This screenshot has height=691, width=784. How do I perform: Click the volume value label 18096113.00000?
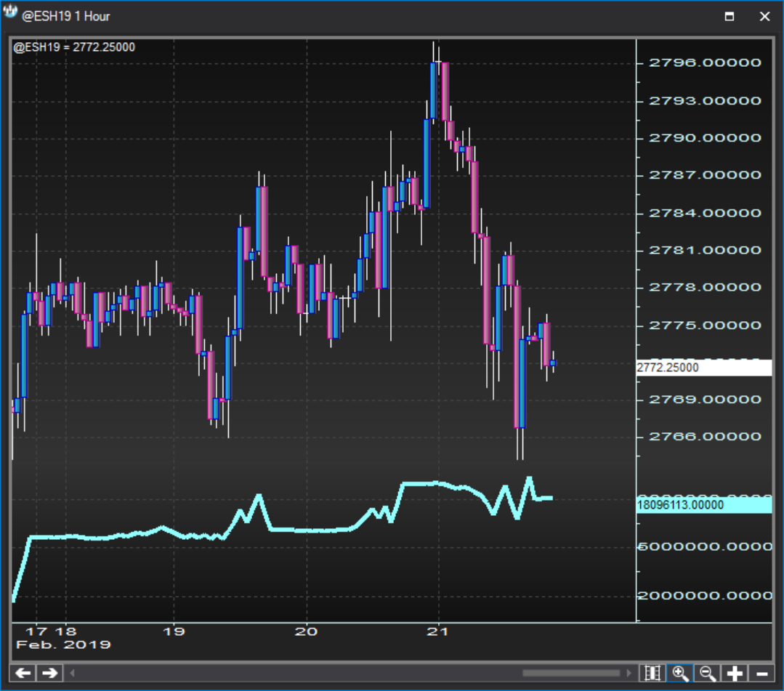point(705,505)
